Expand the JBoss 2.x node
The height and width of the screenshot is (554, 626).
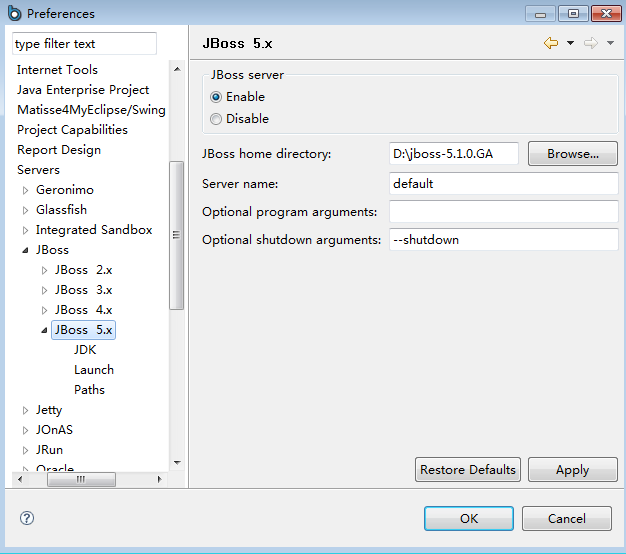pos(44,270)
